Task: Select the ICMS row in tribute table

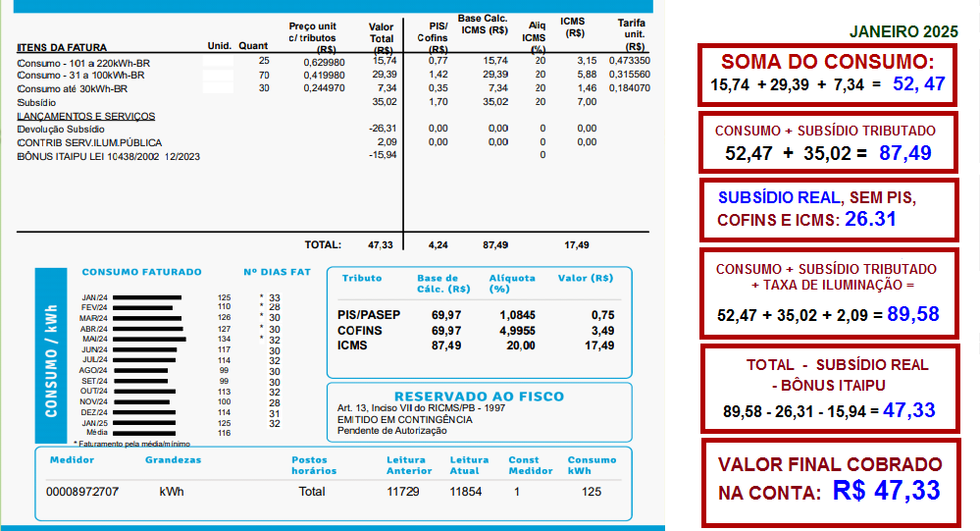Action: [x=352, y=345]
